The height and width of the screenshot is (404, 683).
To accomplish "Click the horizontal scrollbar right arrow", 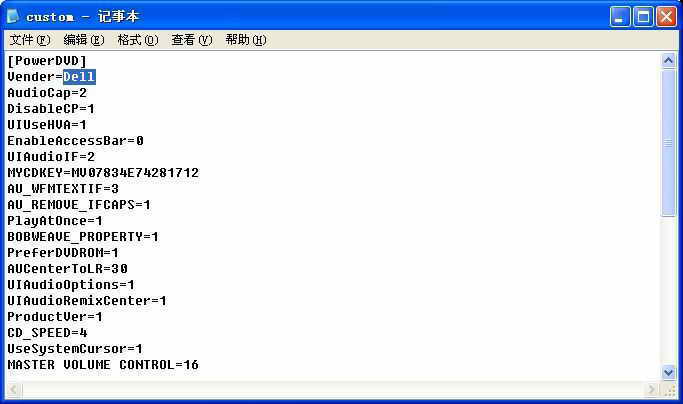I will (652, 389).
